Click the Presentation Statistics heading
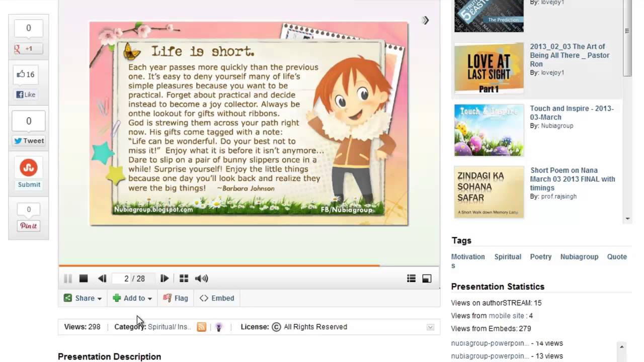The width and height of the screenshot is (644, 362). click(498, 287)
